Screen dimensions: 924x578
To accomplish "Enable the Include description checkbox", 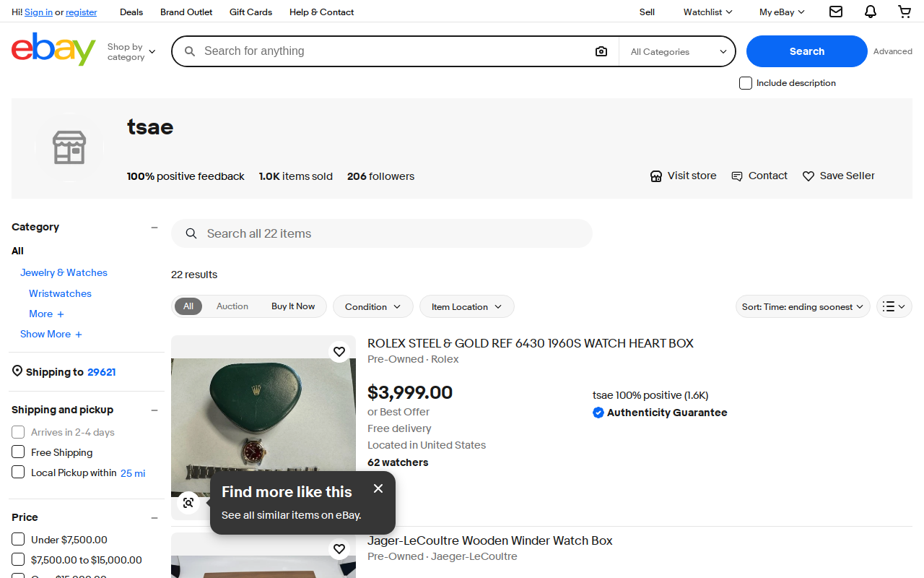I will 746,83.
